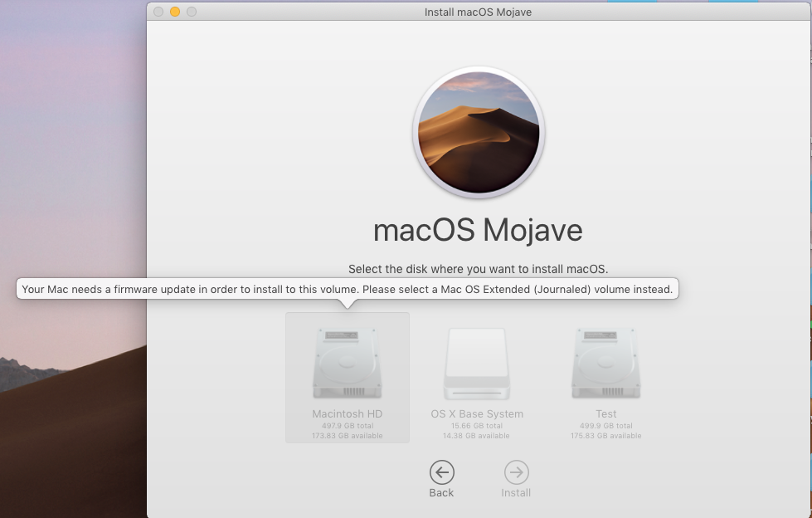Click the "Install macOS Mojave" window title
This screenshot has height=518, width=812.
coord(478,12)
